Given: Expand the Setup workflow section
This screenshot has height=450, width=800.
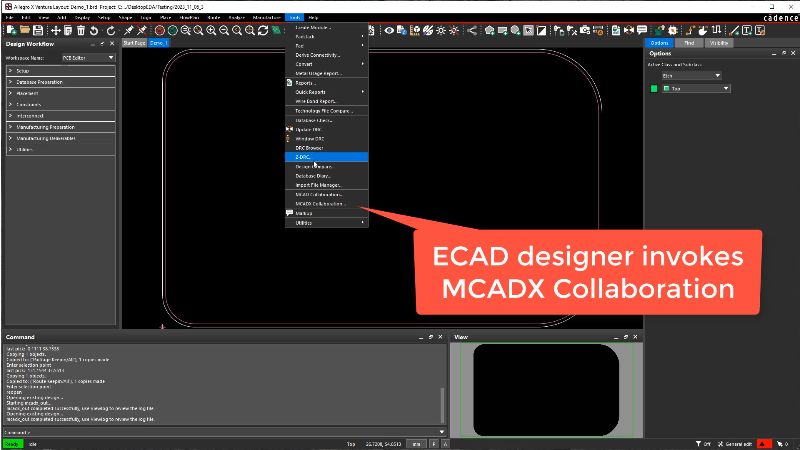Looking at the screenshot, I should click(x=60, y=71).
